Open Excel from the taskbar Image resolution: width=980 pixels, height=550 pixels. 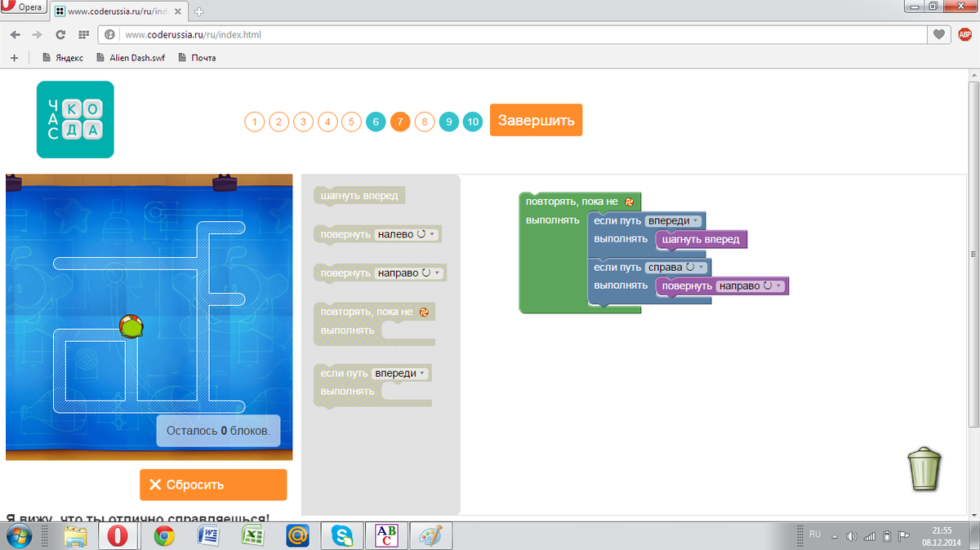(252, 536)
